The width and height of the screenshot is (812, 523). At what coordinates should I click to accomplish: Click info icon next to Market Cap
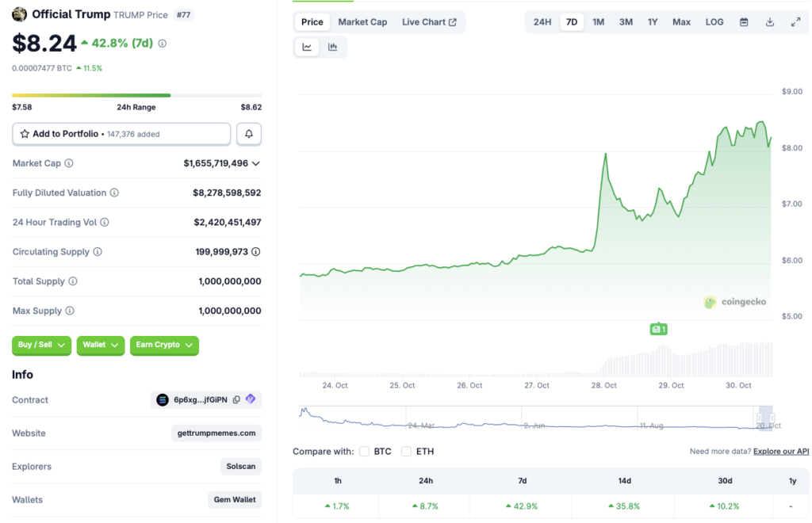pyautogui.click(x=69, y=163)
